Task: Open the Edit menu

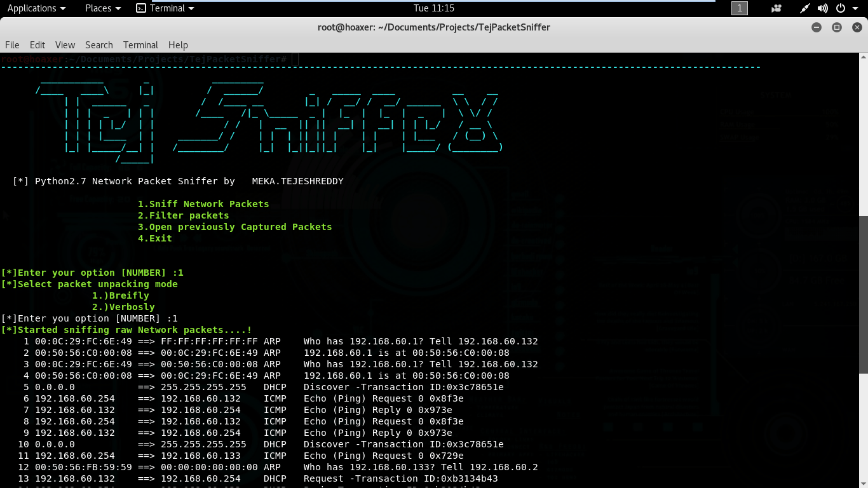Action: (37, 44)
